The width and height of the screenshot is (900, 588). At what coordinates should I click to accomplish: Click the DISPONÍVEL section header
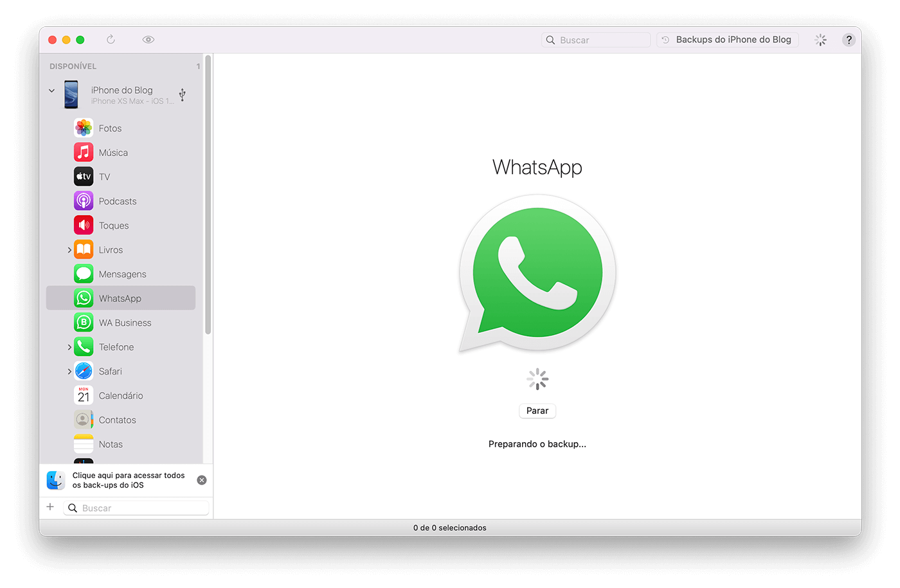[x=73, y=66]
